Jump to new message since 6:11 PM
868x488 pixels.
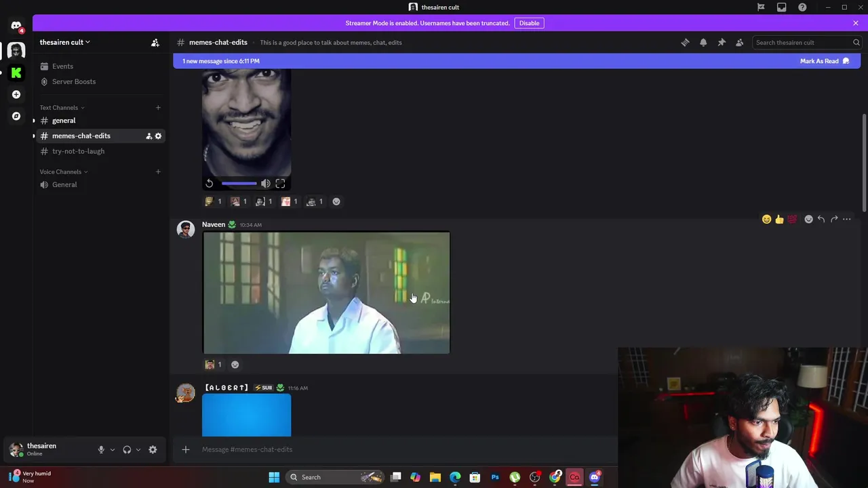[x=221, y=61]
